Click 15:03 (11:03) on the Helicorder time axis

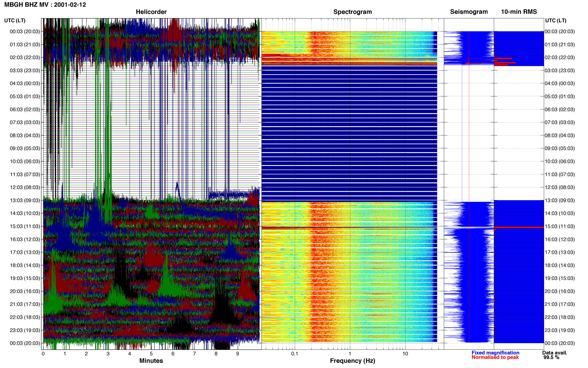[x=25, y=226]
